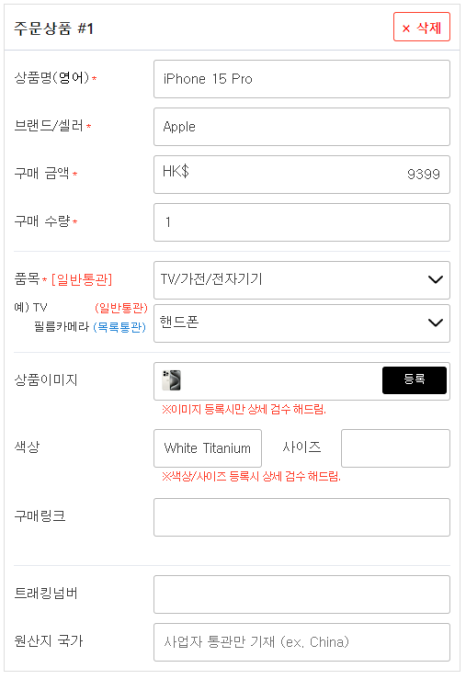Click the iPhone product image thumbnail
The height and width of the screenshot is (679, 466).
[171, 380]
